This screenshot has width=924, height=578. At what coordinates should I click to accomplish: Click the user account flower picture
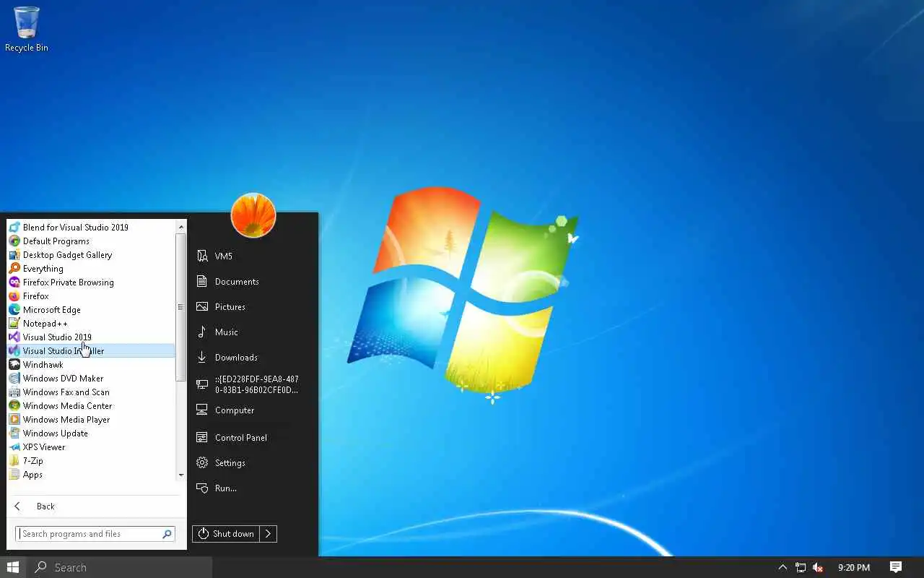pos(253,215)
